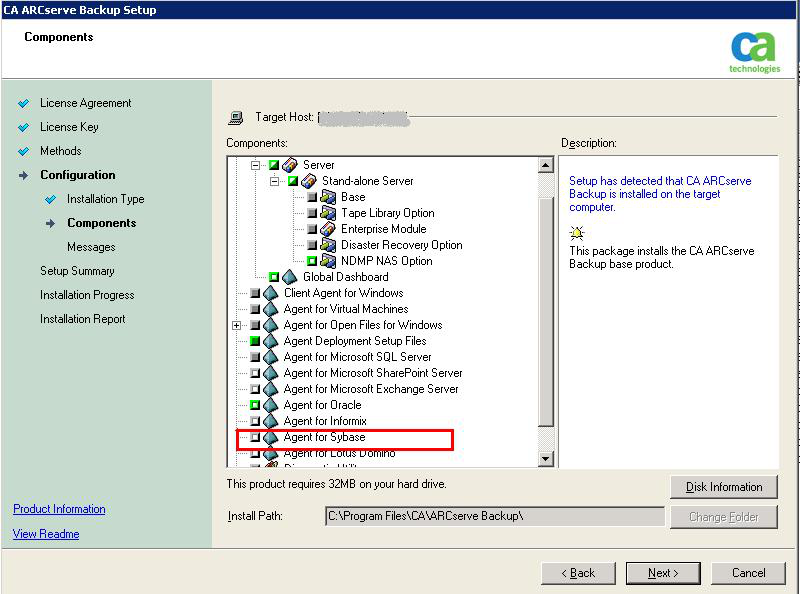The width and height of the screenshot is (800, 594).
Task: Check Agent for Microsoft Exchange Server box
Action: point(255,389)
